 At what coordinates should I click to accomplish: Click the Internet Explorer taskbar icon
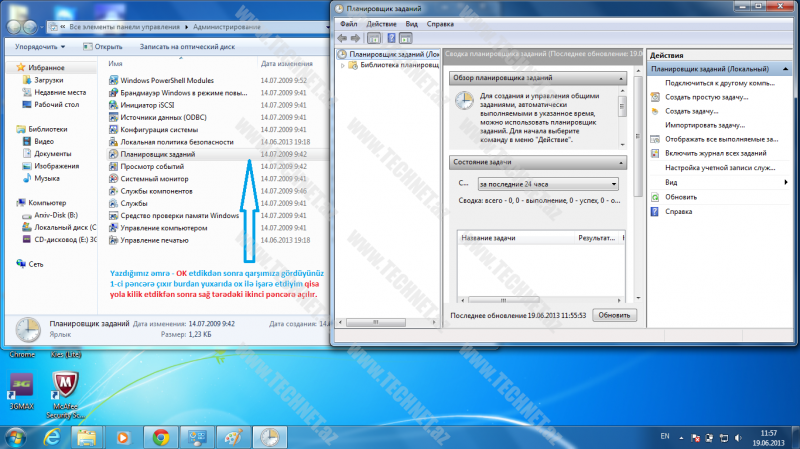point(52,437)
